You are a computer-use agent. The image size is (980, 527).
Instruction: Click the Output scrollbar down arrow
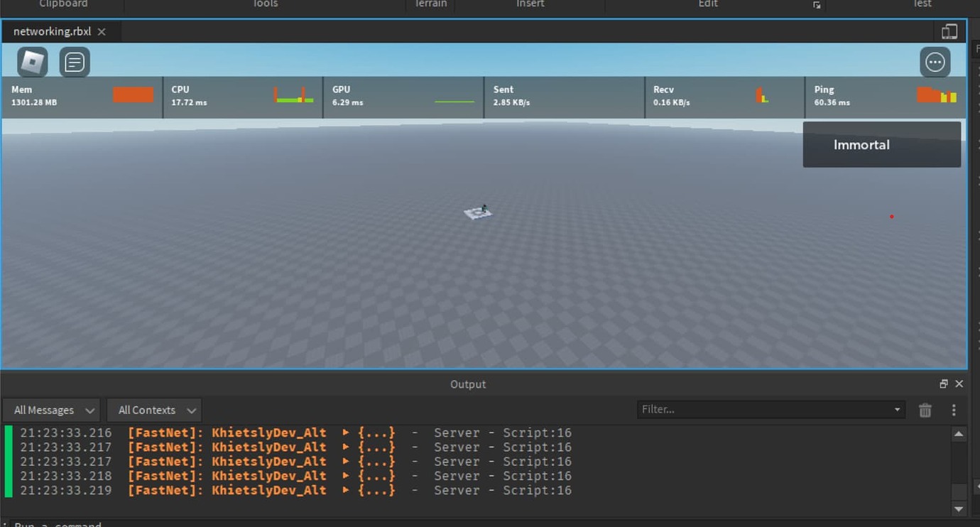tap(959, 509)
